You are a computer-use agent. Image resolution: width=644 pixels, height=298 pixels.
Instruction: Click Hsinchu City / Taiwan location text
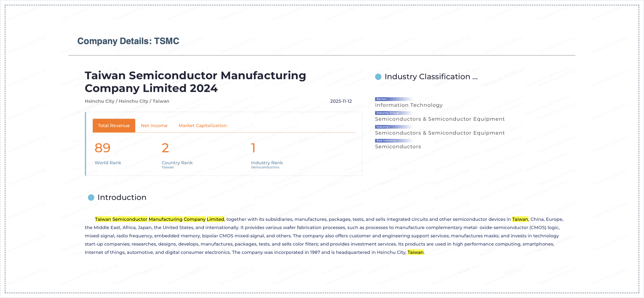pos(127,101)
